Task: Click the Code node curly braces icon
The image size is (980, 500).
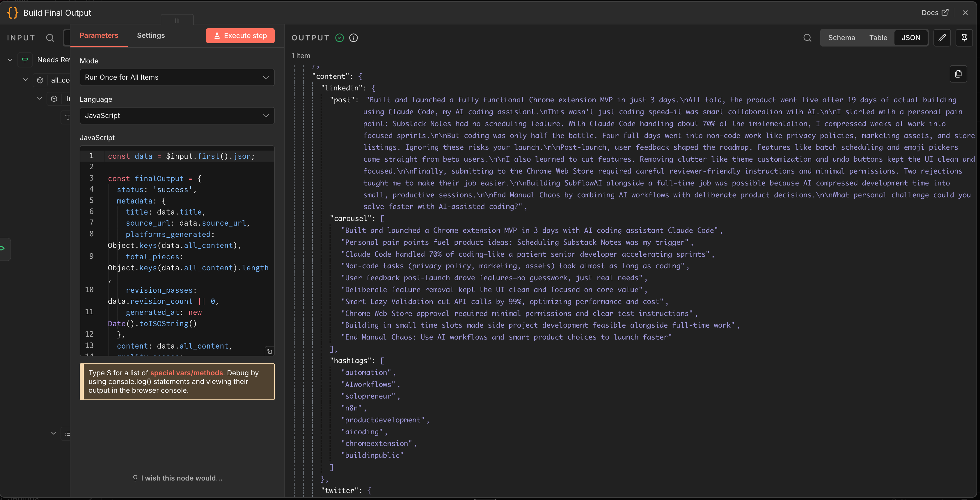Action: (x=13, y=12)
